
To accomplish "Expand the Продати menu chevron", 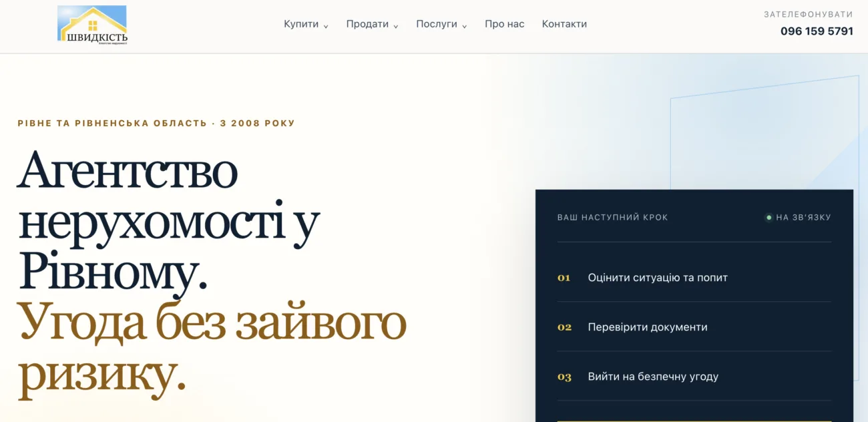I will click(395, 26).
